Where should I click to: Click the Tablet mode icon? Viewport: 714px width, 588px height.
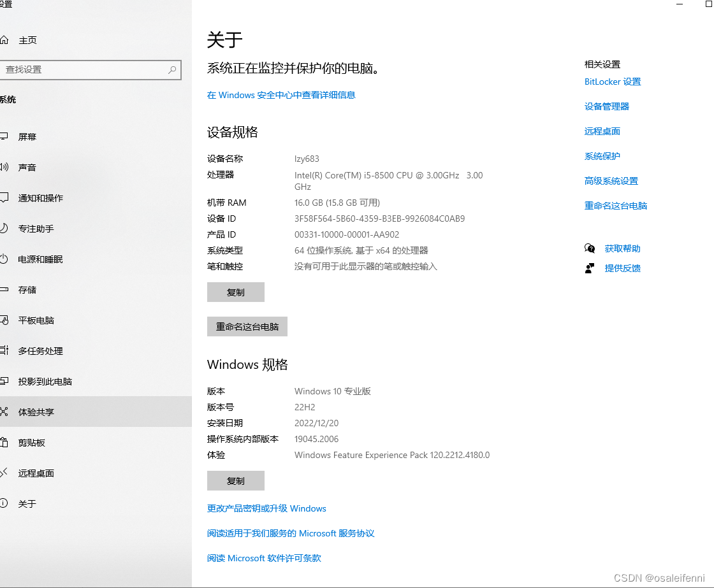tap(4, 320)
